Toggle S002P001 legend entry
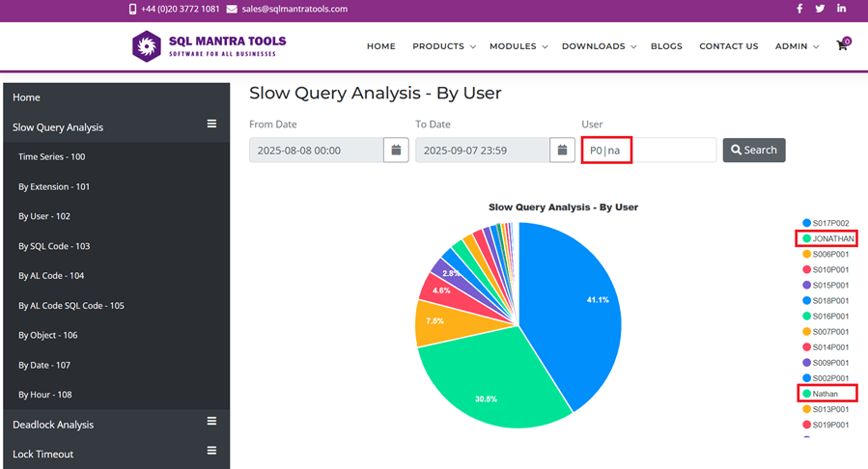 [826, 378]
